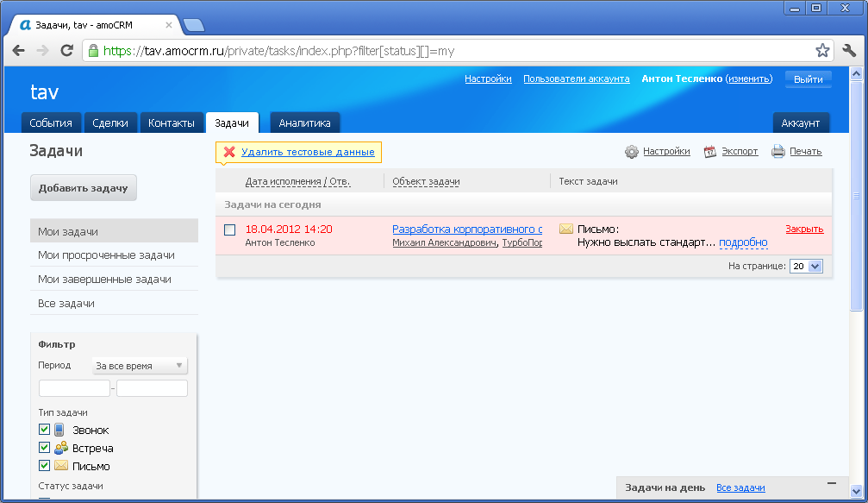Click the calendar Экспорт icon

click(709, 152)
